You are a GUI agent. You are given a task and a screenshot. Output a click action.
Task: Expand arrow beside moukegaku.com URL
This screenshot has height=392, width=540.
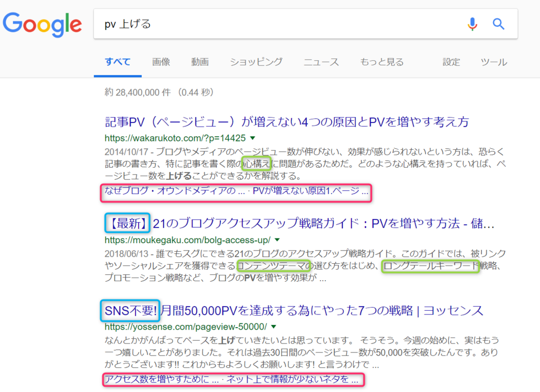(277, 240)
